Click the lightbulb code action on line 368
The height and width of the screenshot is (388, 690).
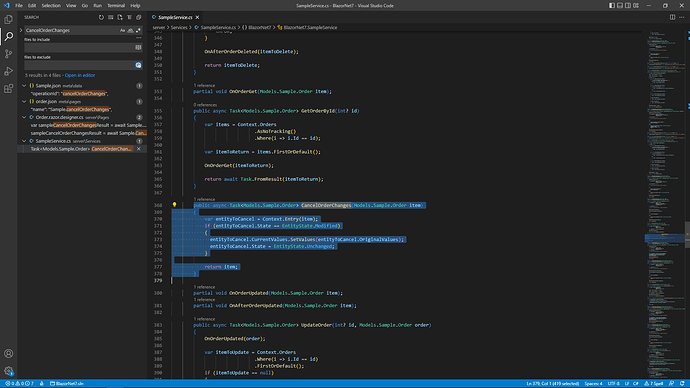point(174,205)
